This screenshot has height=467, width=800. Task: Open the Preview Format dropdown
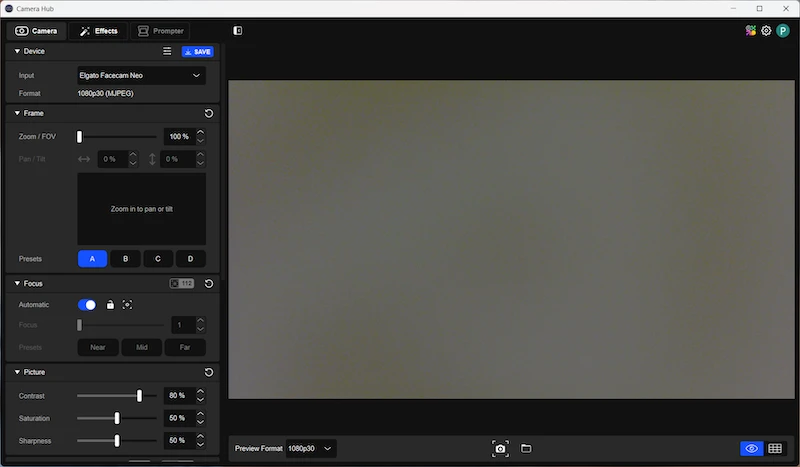[x=311, y=448]
